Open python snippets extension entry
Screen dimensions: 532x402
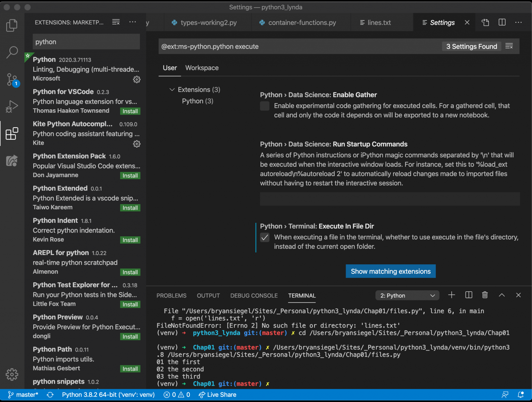pos(85,382)
